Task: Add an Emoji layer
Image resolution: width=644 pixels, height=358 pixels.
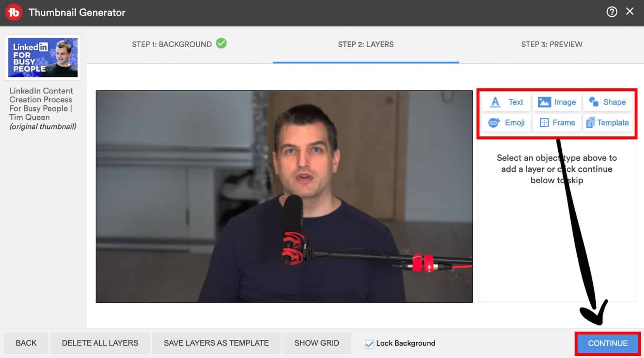Action: coord(506,123)
